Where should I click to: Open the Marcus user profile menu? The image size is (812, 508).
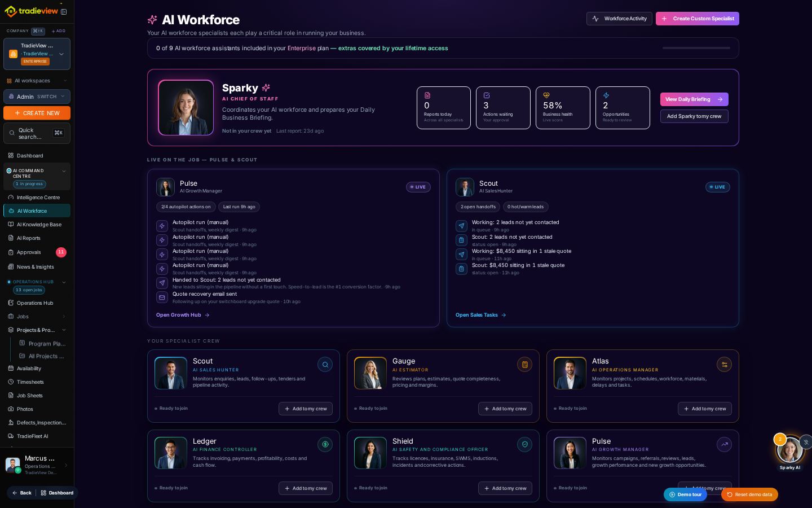point(37,465)
